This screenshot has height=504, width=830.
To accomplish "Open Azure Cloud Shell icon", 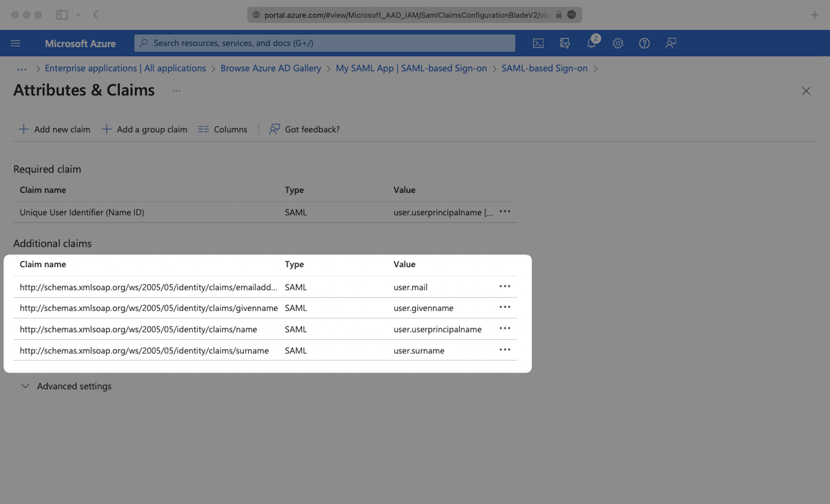I will [x=538, y=43].
